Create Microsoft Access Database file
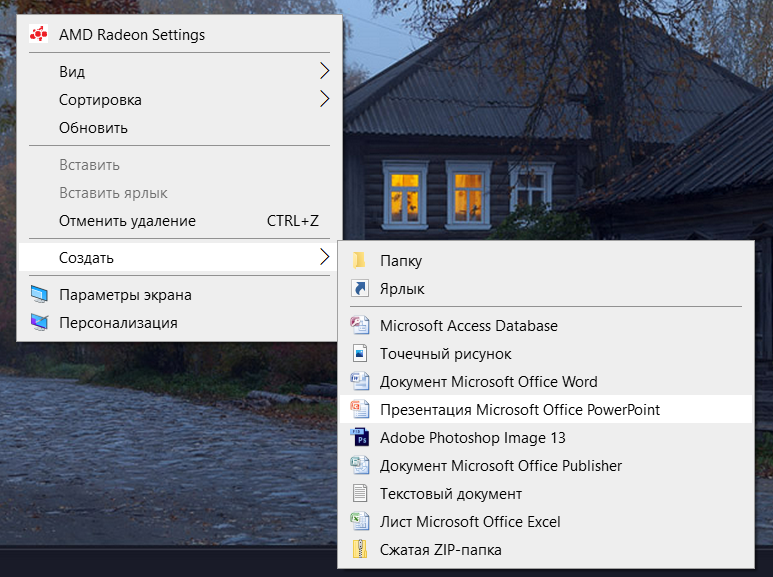773x577 pixels. point(546,325)
